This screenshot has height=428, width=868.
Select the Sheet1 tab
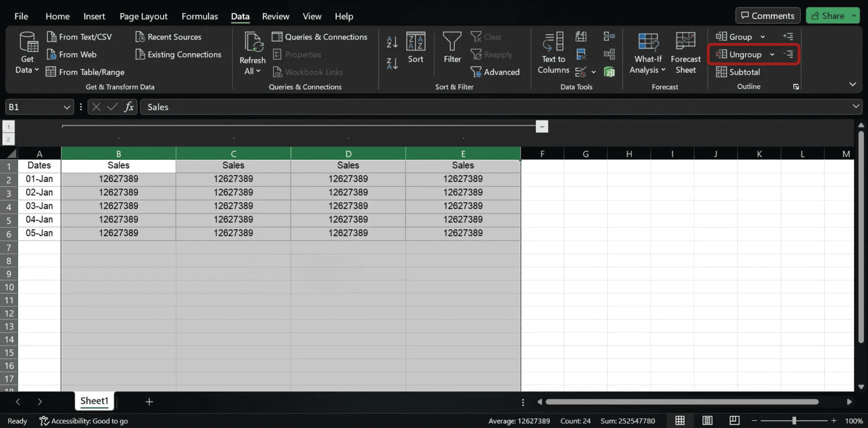tap(94, 401)
